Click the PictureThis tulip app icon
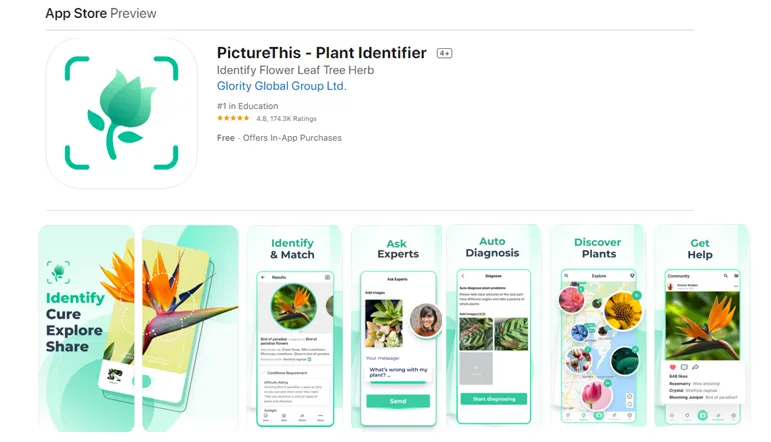This screenshot has width=771, height=442. 121,113
